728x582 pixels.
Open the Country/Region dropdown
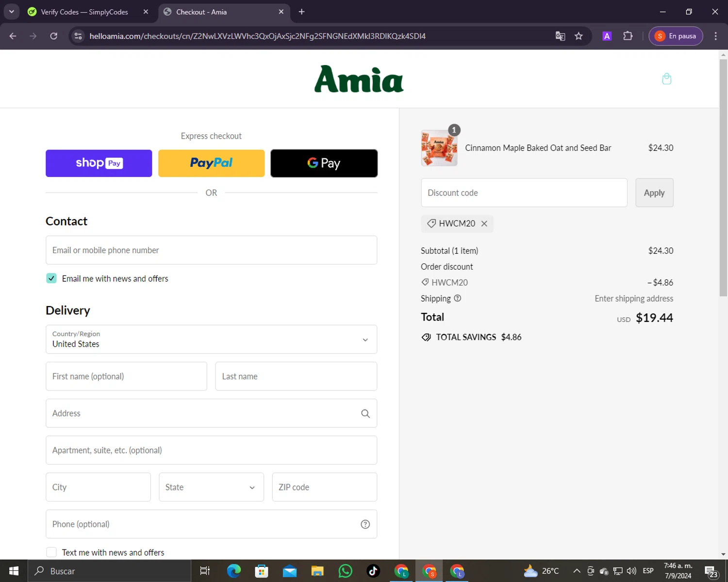point(211,339)
